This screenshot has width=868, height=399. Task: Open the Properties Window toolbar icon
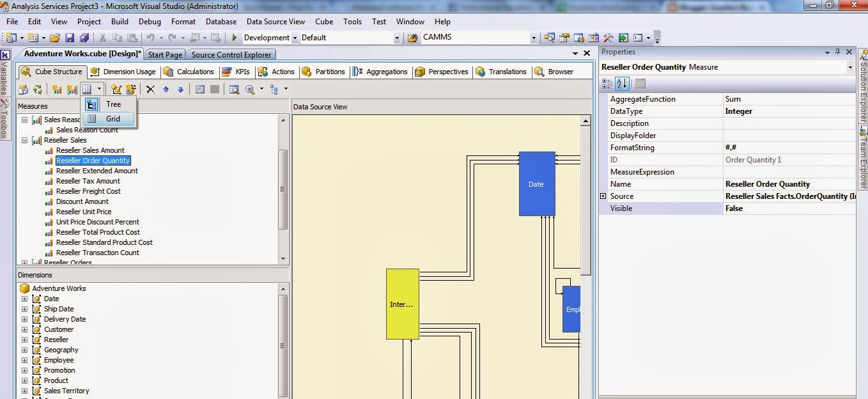pyautogui.click(x=565, y=38)
